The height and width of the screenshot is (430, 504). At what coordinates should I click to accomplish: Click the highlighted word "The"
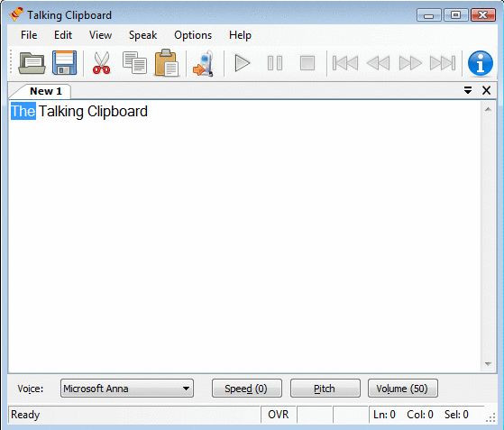pos(23,111)
